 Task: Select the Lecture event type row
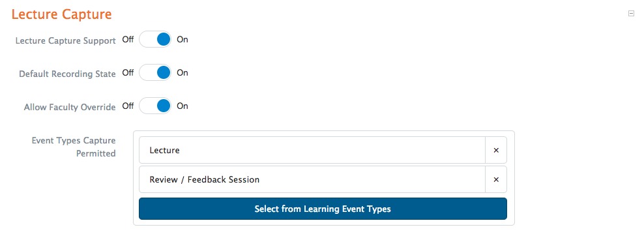tap(312, 151)
